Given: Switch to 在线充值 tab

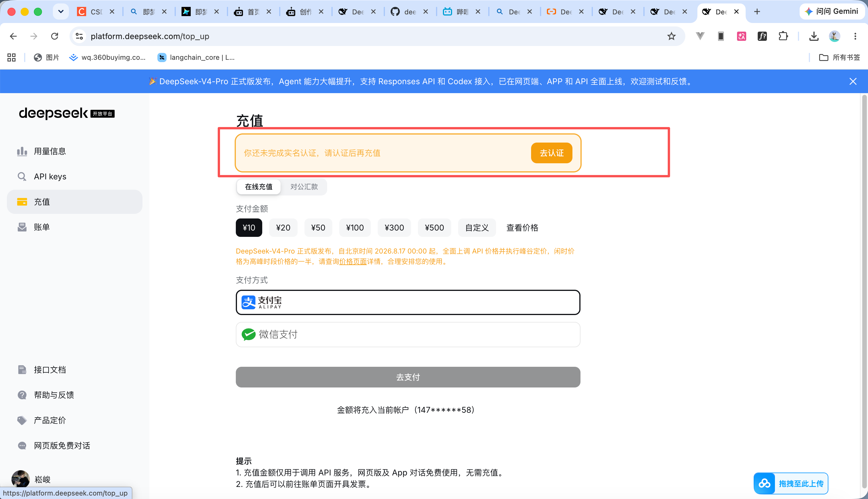Looking at the screenshot, I should coord(259,187).
